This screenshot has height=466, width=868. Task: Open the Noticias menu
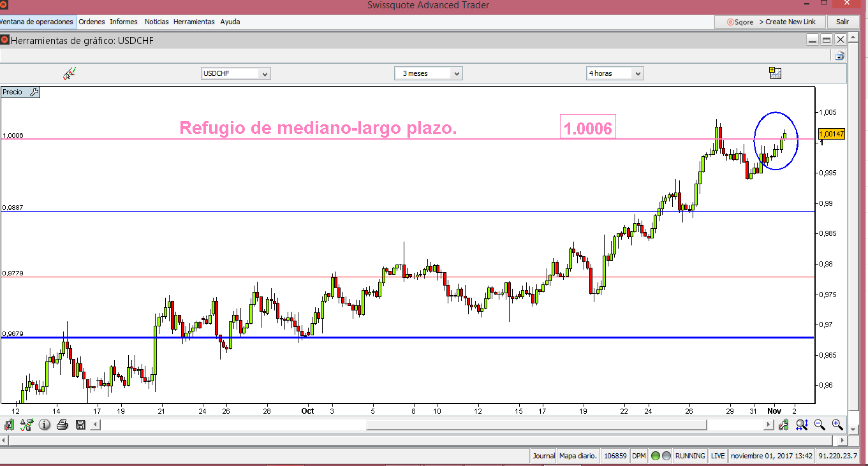click(x=156, y=22)
